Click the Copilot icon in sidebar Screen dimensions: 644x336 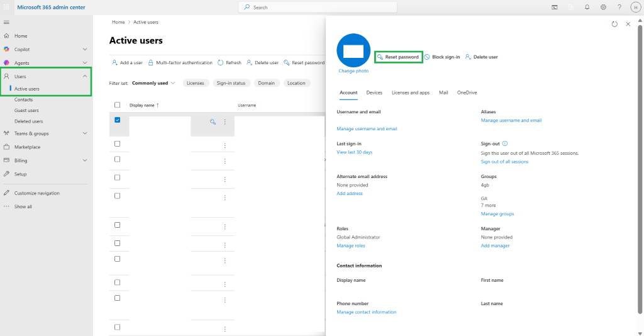6,49
